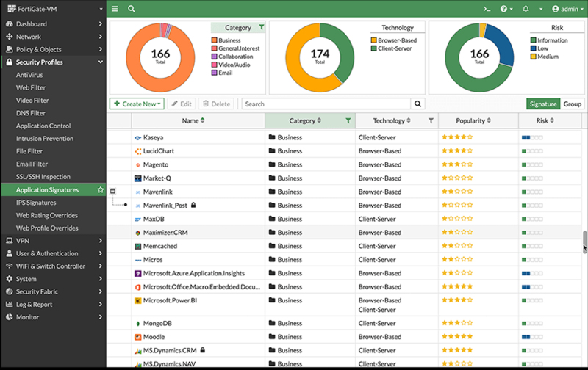This screenshot has width=588, height=370.
Task: Click the Edit button
Action: [x=182, y=104]
